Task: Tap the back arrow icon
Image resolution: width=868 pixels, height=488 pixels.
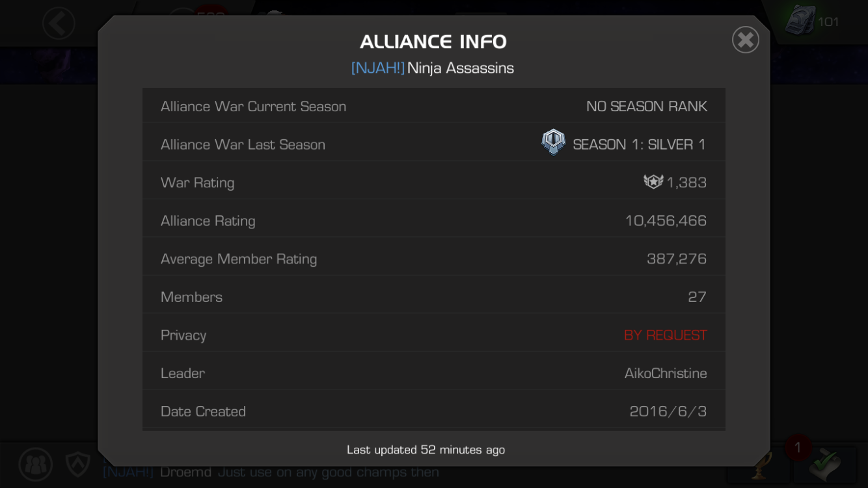Action: pos(59,23)
